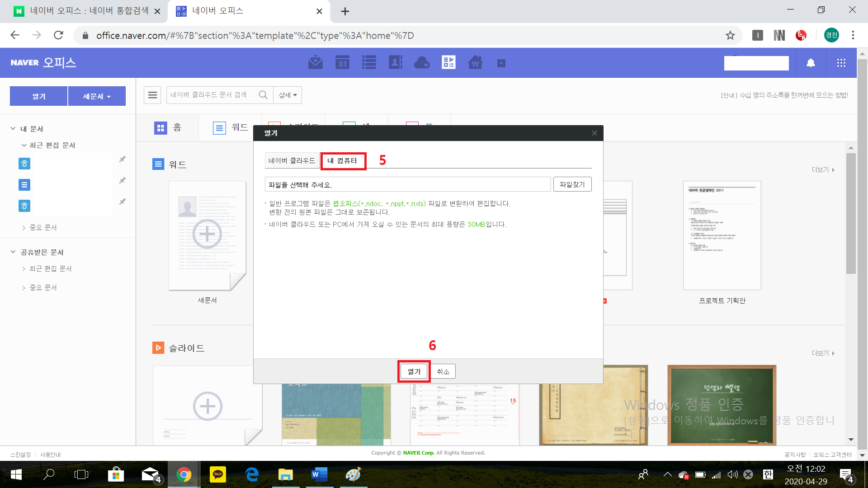Pin the third recent document
Image resolution: width=868 pixels, height=488 pixels.
pyautogui.click(x=122, y=202)
